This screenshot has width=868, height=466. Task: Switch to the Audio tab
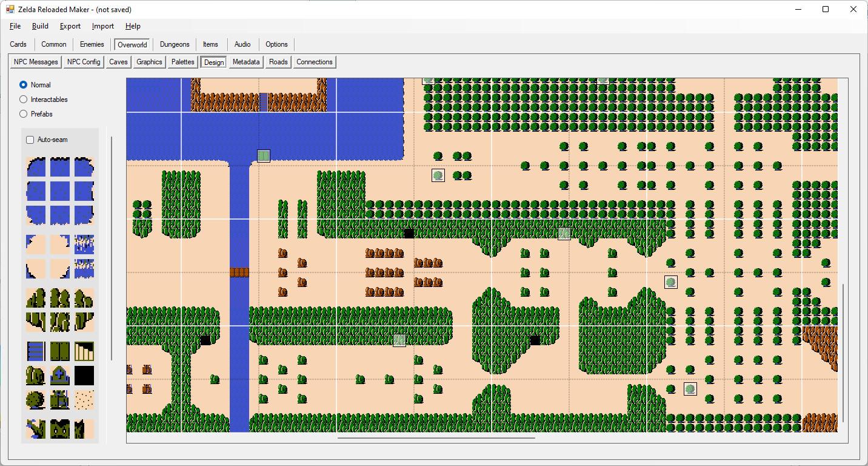coord(242,44)
